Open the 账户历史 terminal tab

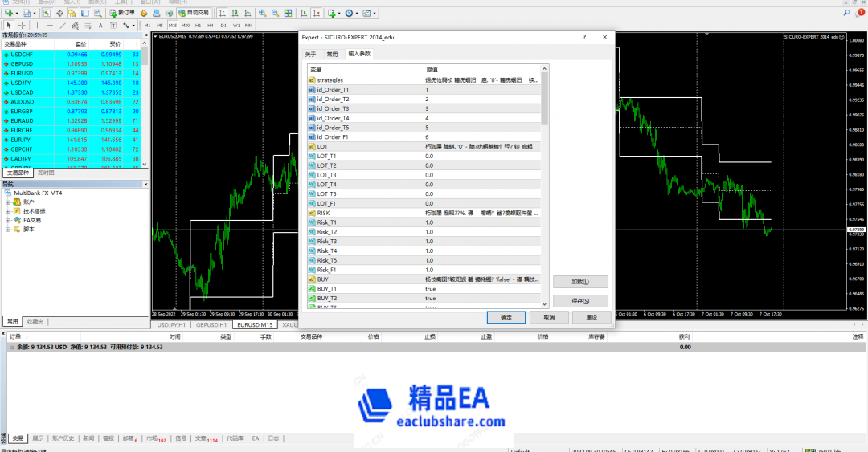pos(63,438)
